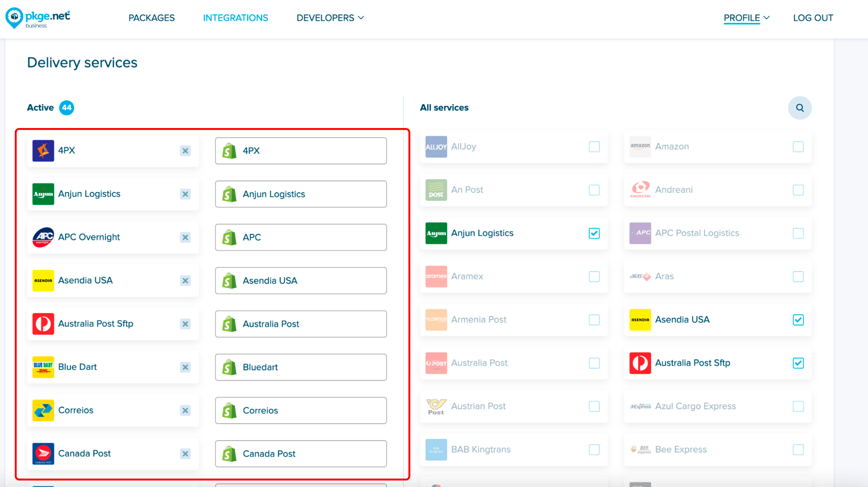Open the Shopify Bluedart mapping field
The image size is (868, 487).
click(x=301, y=367)
